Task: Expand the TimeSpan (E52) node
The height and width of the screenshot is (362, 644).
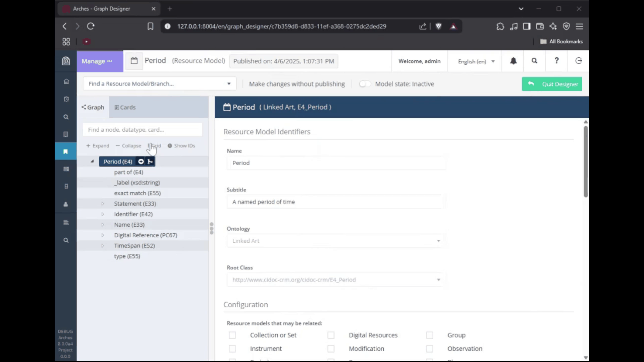Action: pos(103,246)
